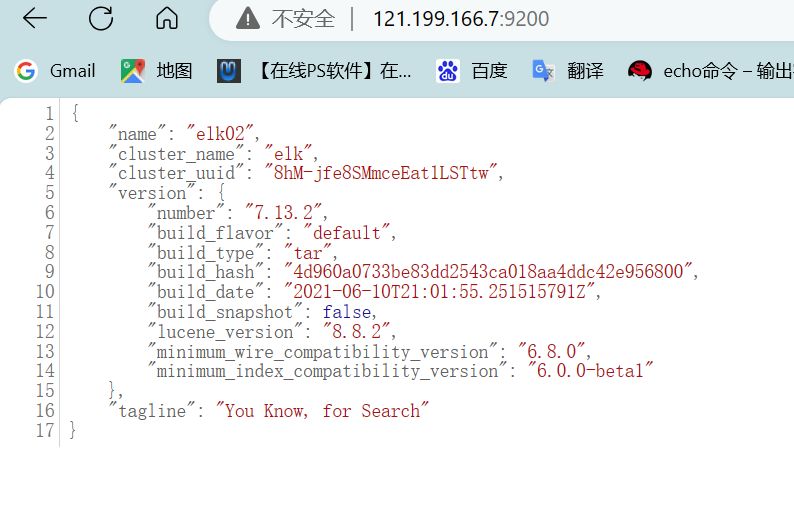Viewport: 794px width, 530px height.
Task: Open the 地图 bookmark
Action: pyautogui.click(x=174, y=71)
